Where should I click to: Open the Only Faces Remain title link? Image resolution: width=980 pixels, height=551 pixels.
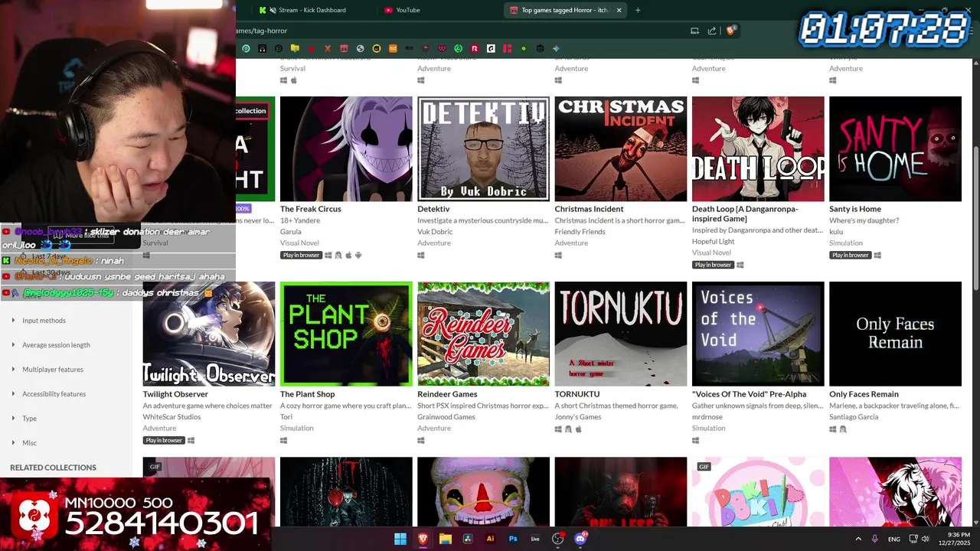point(864,394)
